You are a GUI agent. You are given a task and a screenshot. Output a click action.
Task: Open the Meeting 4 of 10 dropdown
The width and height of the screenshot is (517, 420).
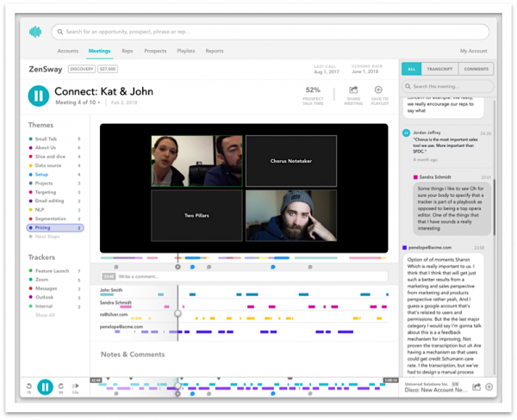coord(81,102)
